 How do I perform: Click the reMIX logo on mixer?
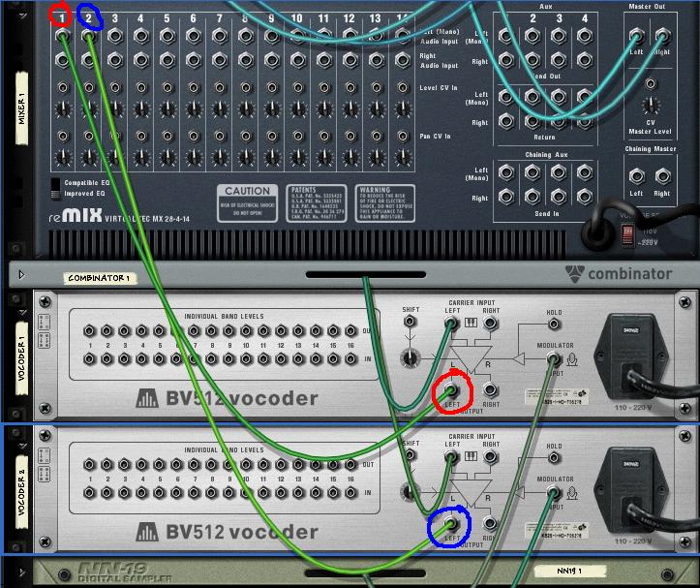pos(76,216)
